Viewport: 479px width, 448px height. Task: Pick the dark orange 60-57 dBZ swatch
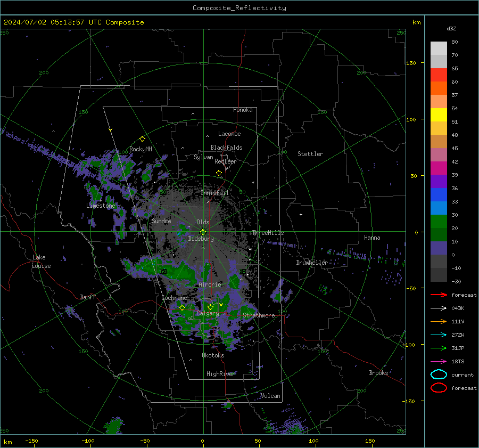click(439, 88)
